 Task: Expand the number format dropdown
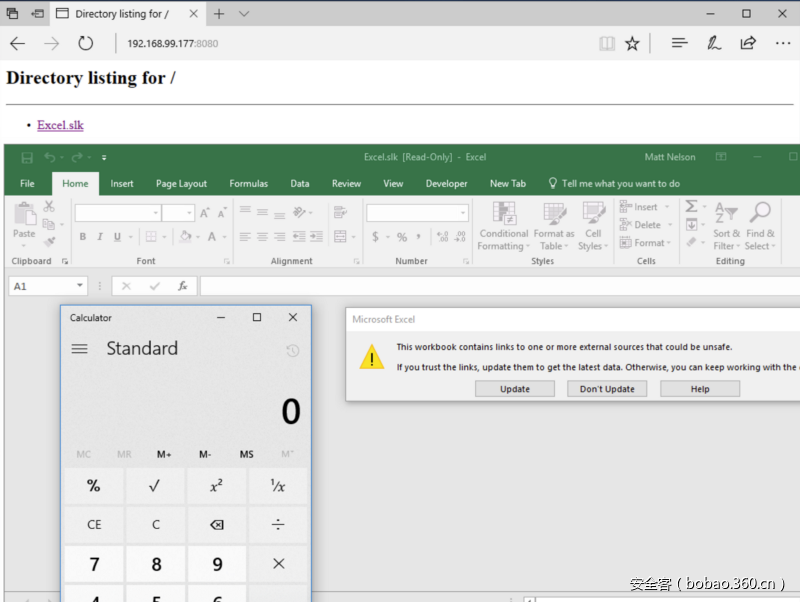point(463,213)
